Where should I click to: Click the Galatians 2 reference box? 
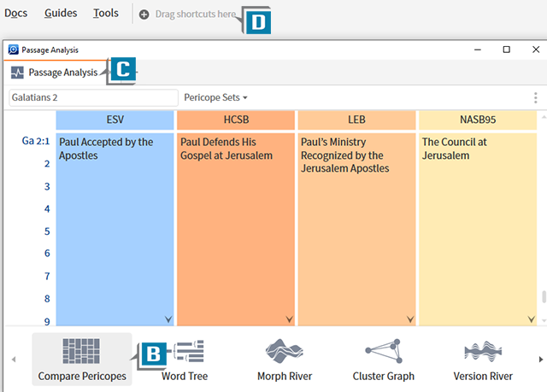92,98
